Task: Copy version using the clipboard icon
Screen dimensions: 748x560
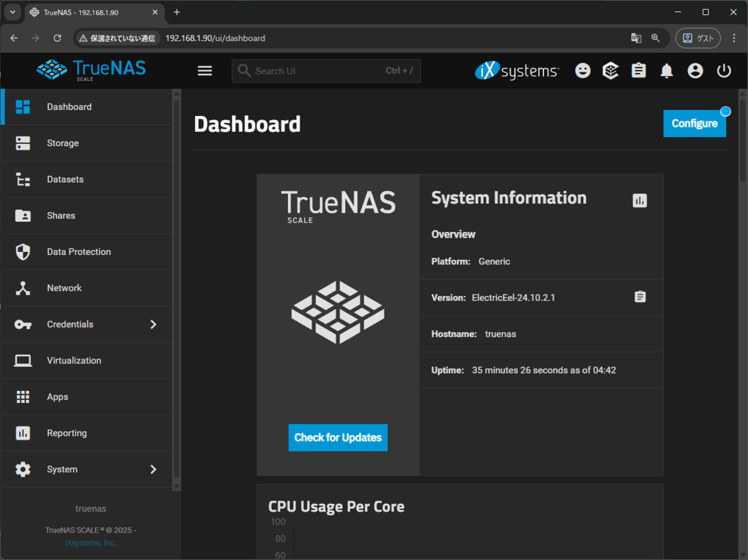Action: click(640, 297)
